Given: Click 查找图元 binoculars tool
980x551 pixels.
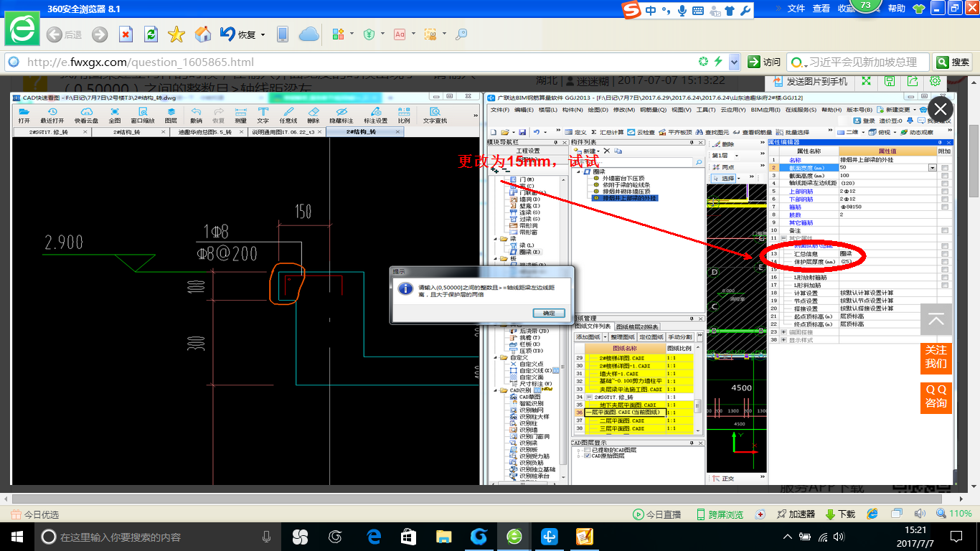Looking at the screenshot, I should pyautogui.click(x=713, y=132).
